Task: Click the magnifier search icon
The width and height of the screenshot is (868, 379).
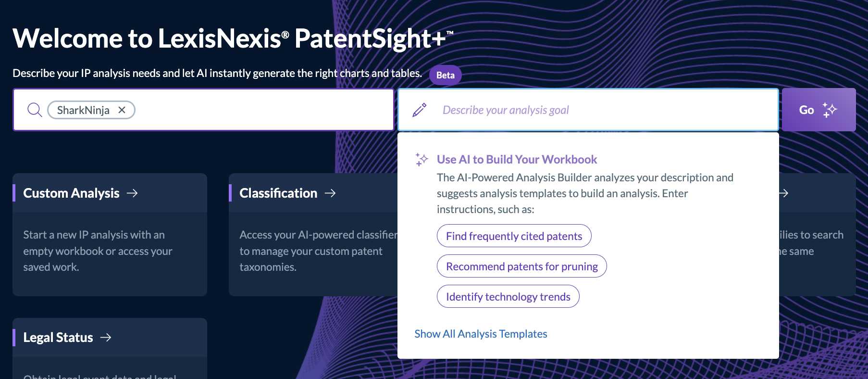Action: 35,110
